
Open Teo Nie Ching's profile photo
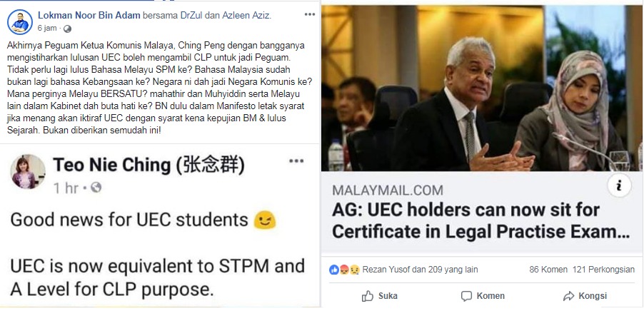pos(29,171)
